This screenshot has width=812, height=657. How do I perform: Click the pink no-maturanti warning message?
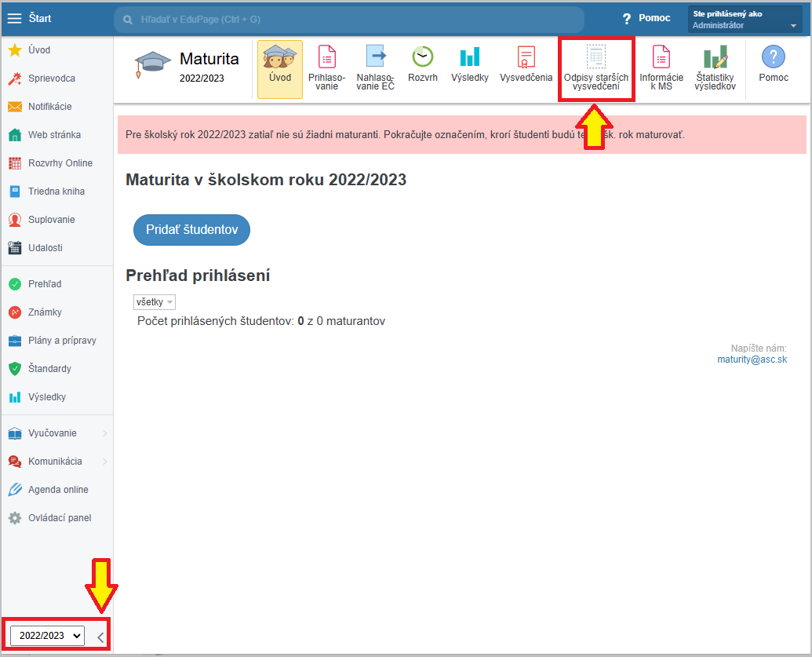[x=462, y=135]
